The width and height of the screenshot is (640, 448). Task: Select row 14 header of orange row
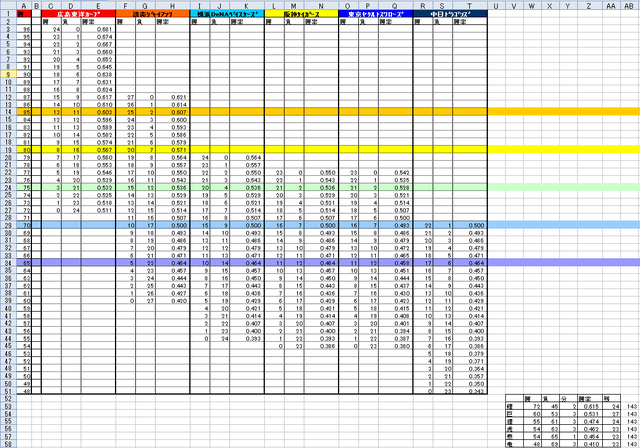click(8, 112)
